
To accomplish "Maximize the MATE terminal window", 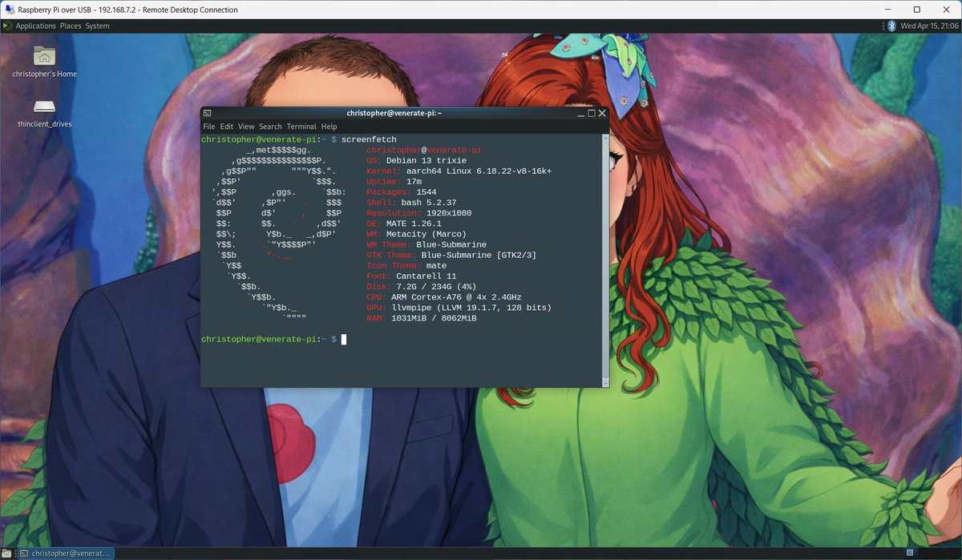I will [592, 114].
